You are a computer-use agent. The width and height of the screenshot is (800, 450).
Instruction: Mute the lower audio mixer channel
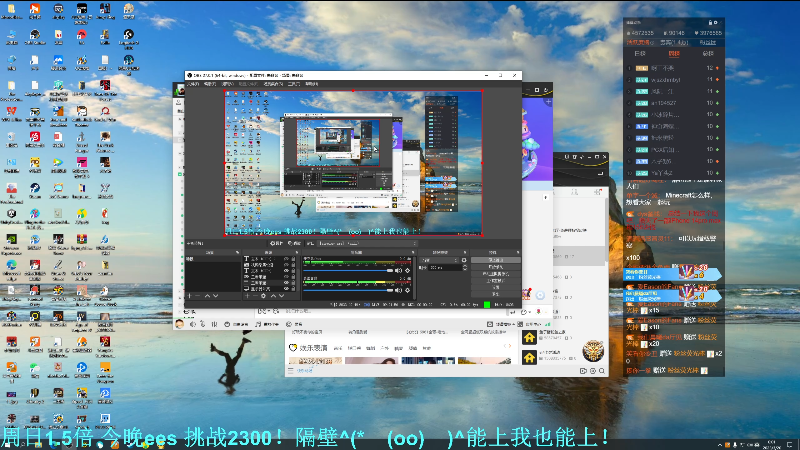coord(398,290)
